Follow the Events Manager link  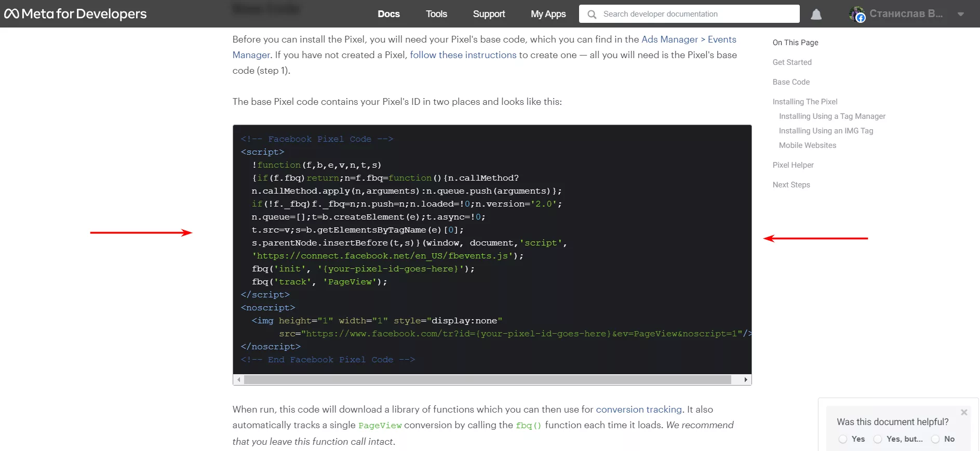tap(722, 39)
